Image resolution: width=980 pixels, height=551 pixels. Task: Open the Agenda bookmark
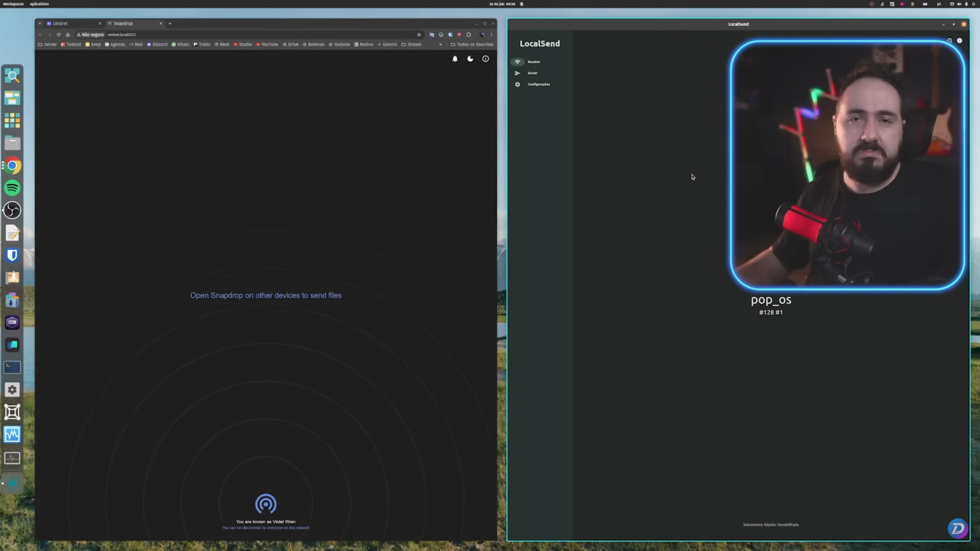(x=115, y=45)
